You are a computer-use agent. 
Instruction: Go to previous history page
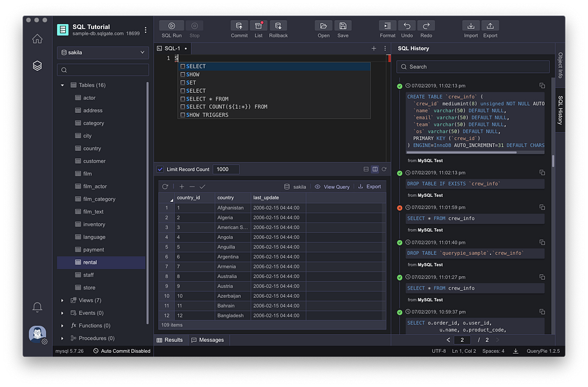[448, 340]
